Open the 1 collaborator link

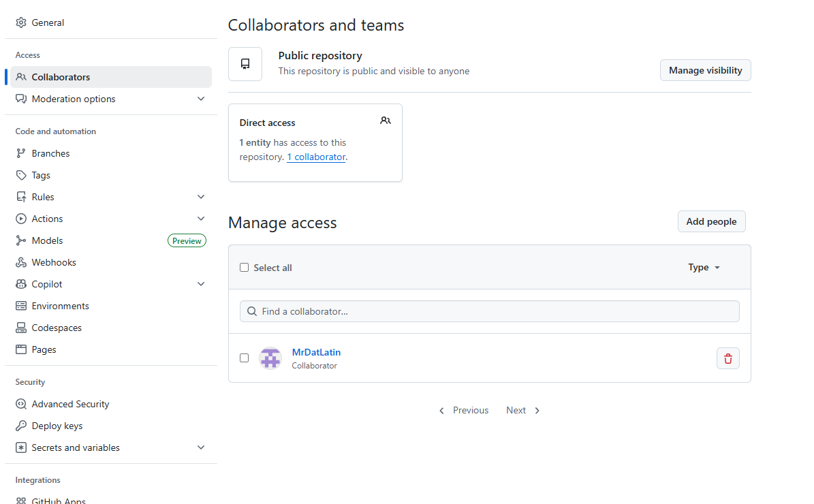(316, 157)
